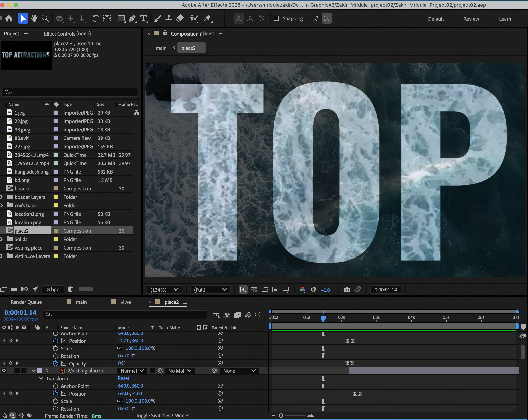Select the Puppet Pin tool
The width and height of the screenshot is (528, 420).
click(208, 18)
